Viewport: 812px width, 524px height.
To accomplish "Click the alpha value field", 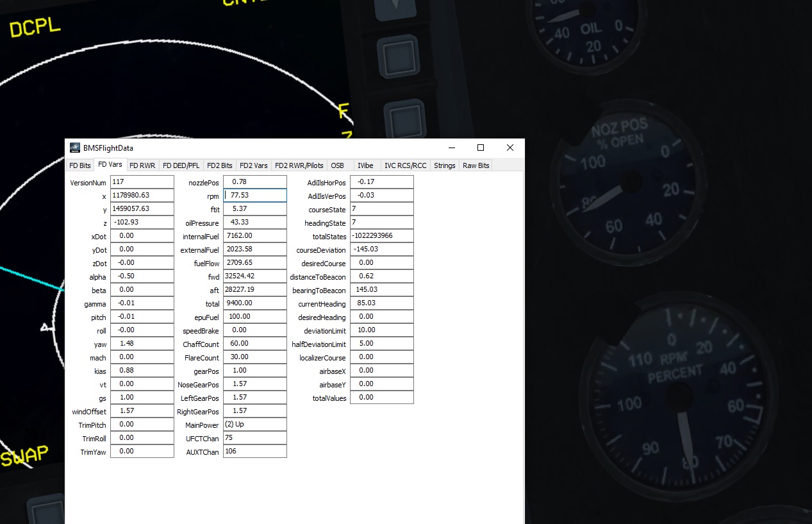I will click(x=142, y=276).
